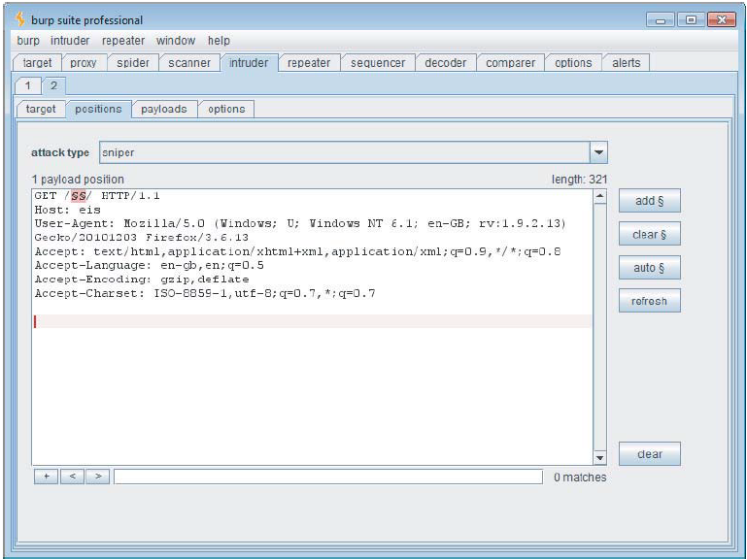
Task: Click the Gecko/20101203 Firefox line
Action: [x=142, y=238]
